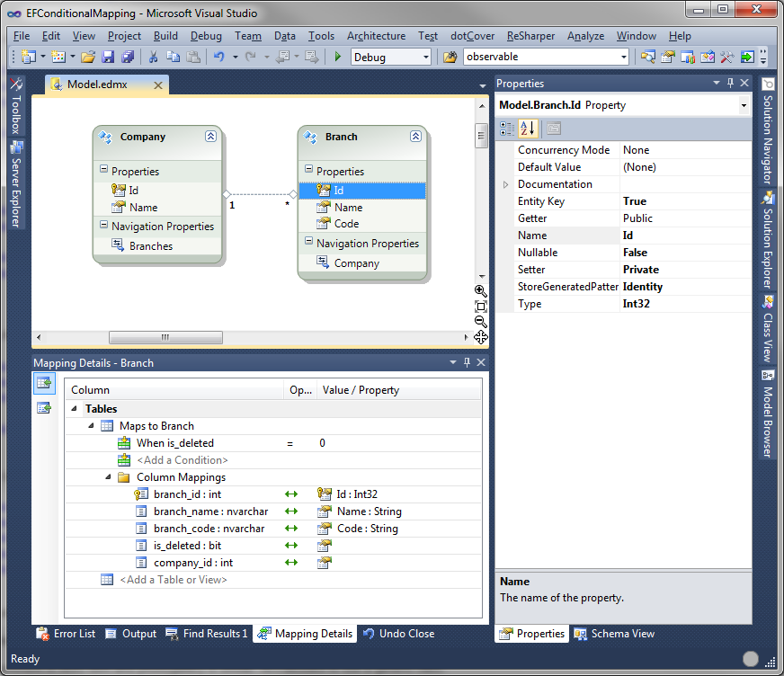Open the Model.Branch.Id object selector dropdown

(744, 105)
